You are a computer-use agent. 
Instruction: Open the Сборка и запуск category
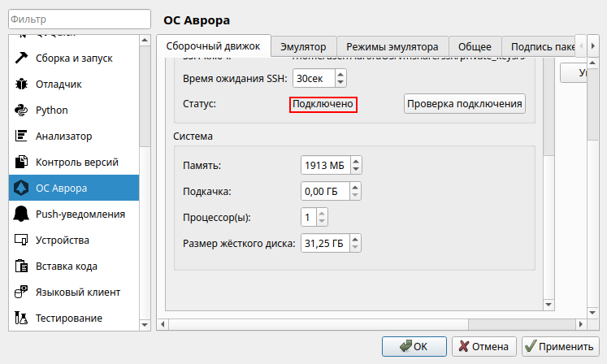point(74,58)
